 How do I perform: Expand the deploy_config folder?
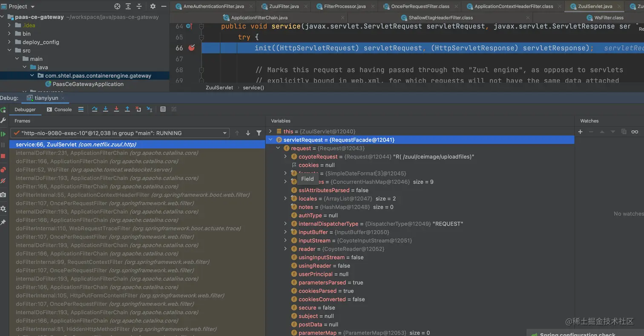[9, 42]
